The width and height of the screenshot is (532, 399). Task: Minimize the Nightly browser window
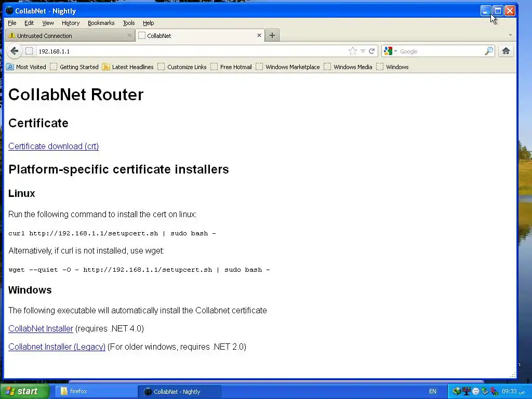486,11
